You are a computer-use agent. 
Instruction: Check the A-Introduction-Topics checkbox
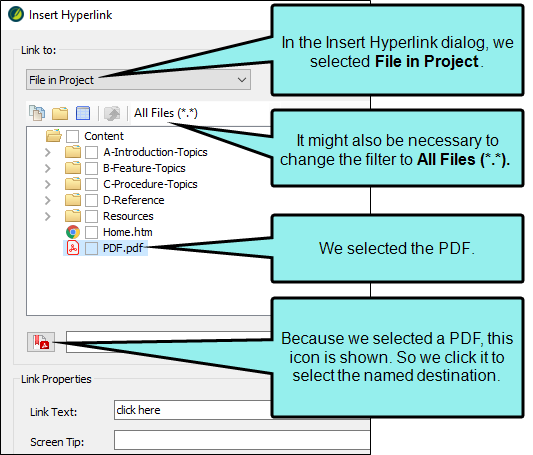(x=91, y=152)
